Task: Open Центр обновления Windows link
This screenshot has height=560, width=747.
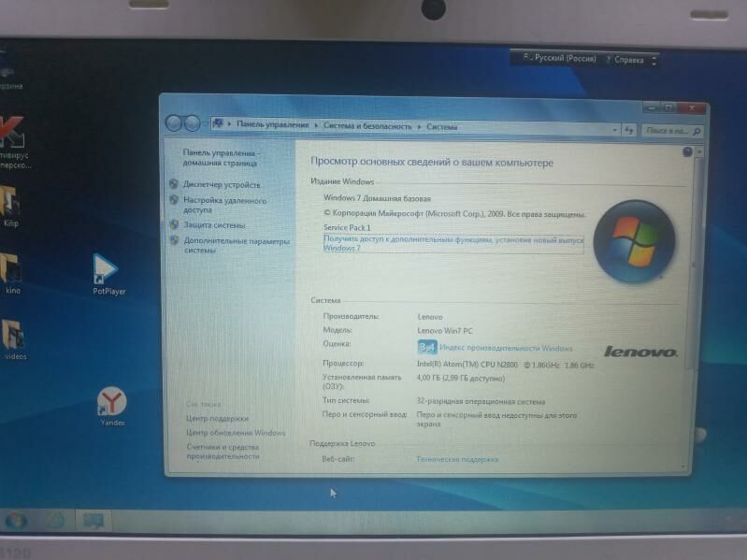Action: 236,433
